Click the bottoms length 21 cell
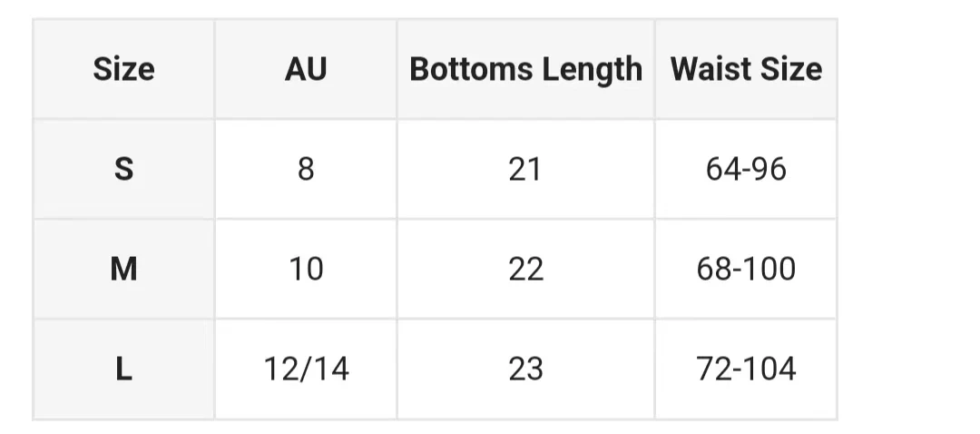980x434 pixels. pyautogui.click(x=525, y=169)
